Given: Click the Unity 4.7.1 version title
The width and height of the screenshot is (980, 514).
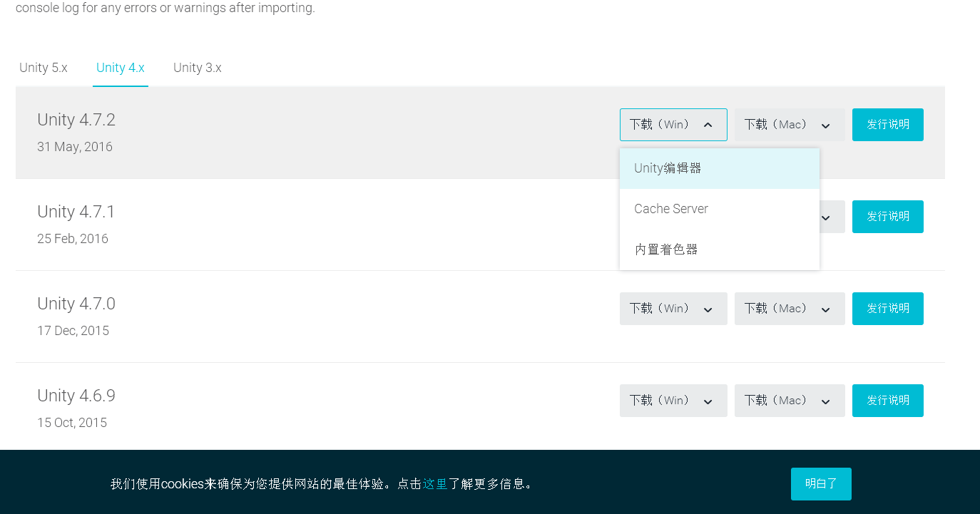Looking at the screenshot, I should (x=76, y=212).
